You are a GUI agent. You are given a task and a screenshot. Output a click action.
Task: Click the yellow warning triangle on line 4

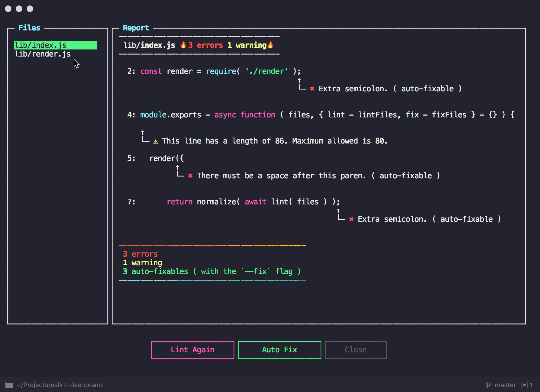[156, 141]
